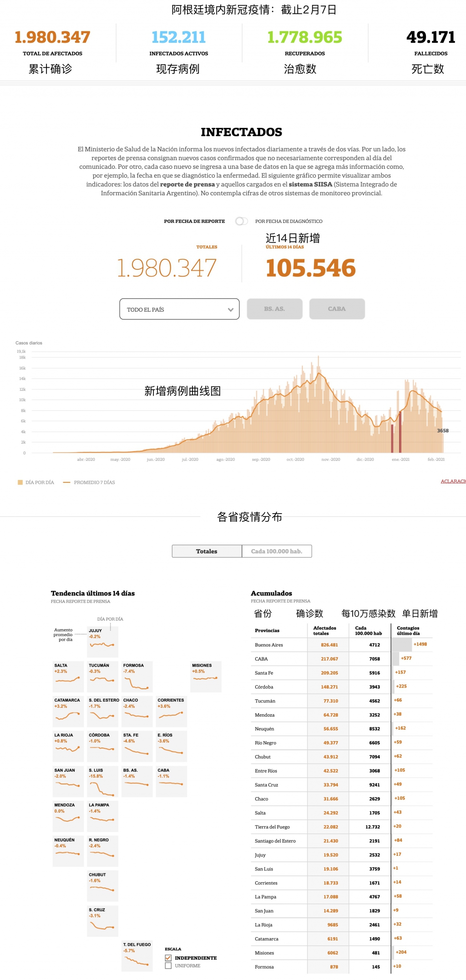This screenshot has width=466, height=980.
Task: Switch to Cada 100.000 hab. tab
Action: coord(277,551)
